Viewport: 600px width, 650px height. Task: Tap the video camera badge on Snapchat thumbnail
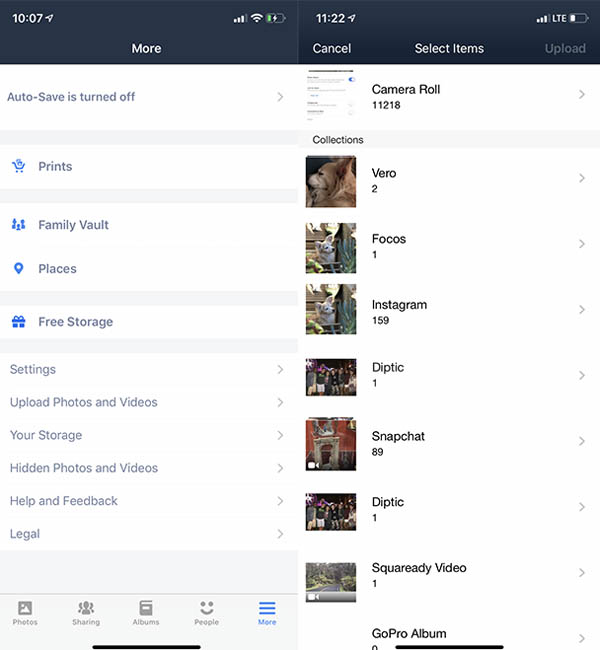pos(314,465)
